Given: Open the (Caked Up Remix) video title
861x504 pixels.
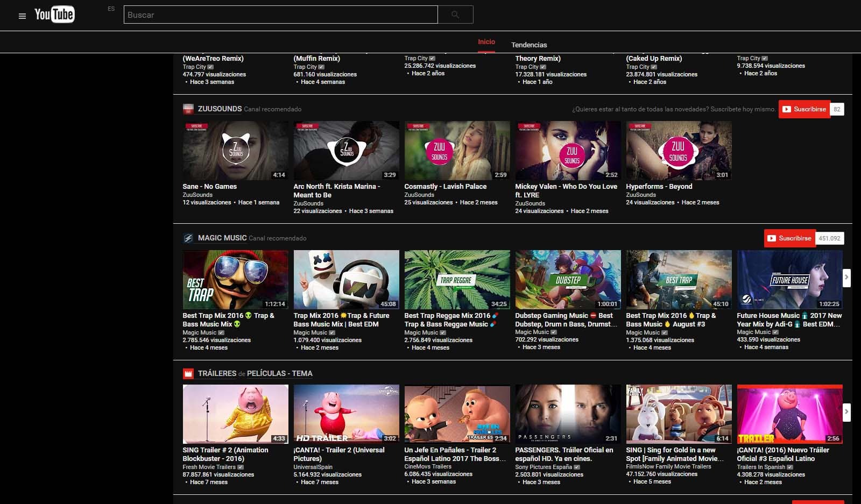Looking at the screenshot, I should coord(654,58).
